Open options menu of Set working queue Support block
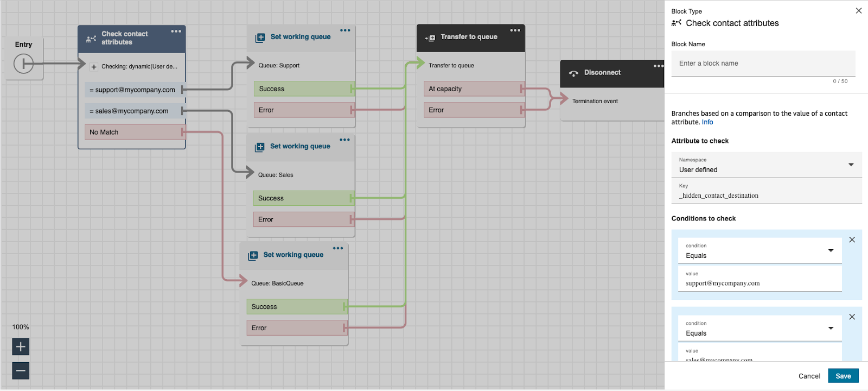 345,30
